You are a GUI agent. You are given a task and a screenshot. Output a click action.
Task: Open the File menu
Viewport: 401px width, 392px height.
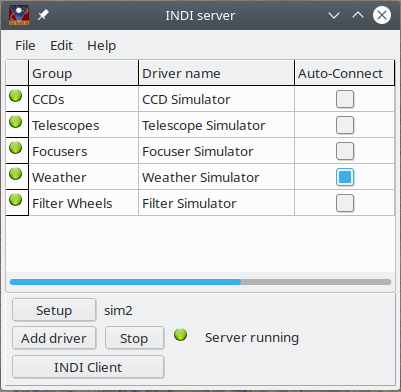coord(25,46)
